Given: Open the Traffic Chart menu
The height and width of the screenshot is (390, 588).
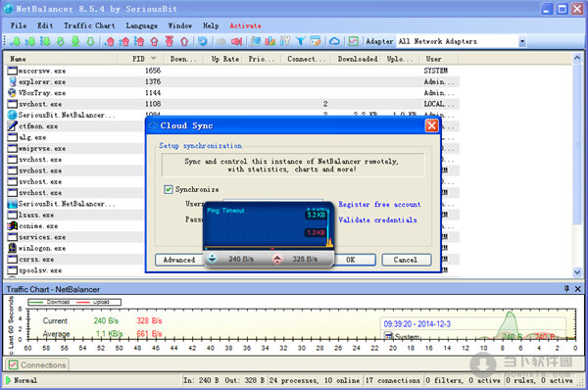Looking at the screenshot, I should (89, 25).
